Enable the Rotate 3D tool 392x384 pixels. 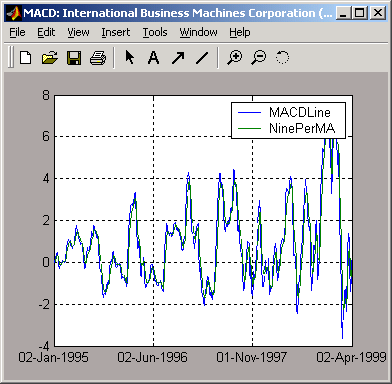click(282, 58)
